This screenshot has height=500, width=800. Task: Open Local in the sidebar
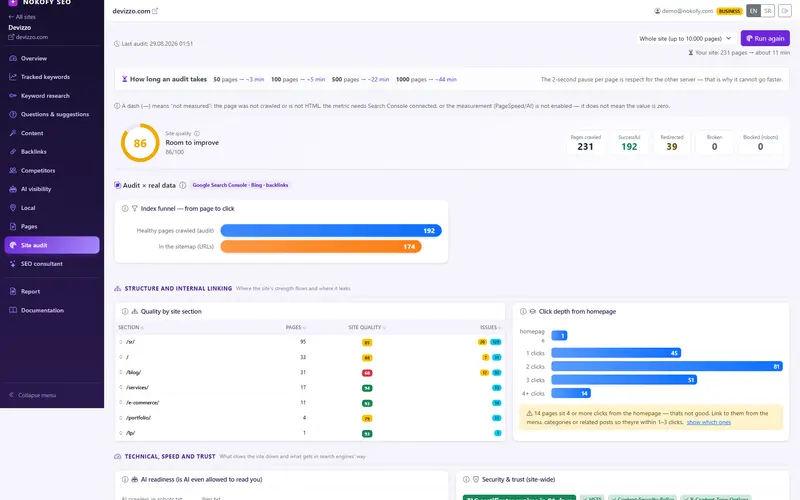click(52, 208)
